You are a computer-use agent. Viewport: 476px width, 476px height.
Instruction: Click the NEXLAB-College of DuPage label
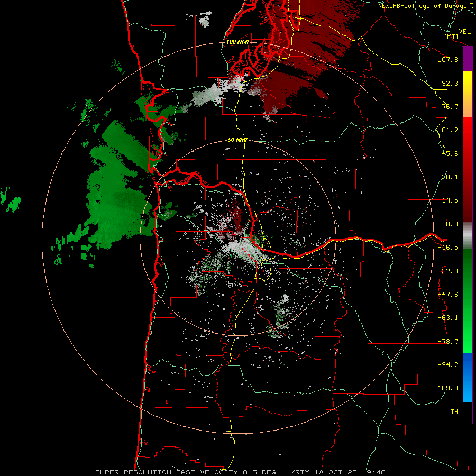tap(423, 6)
